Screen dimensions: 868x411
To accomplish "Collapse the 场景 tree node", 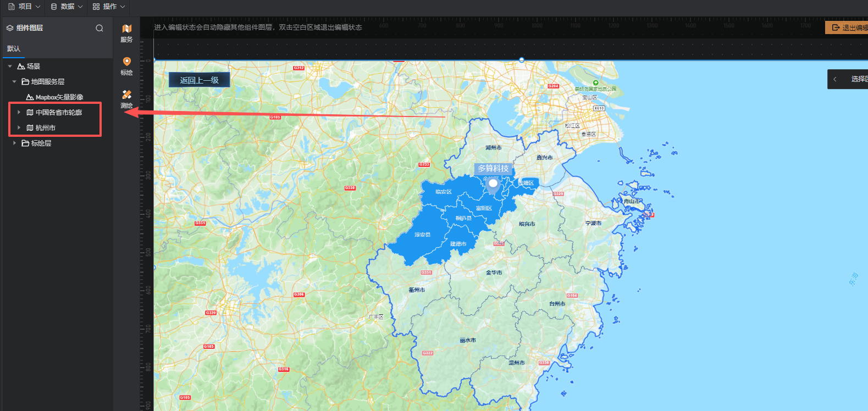I will [10, 66].
